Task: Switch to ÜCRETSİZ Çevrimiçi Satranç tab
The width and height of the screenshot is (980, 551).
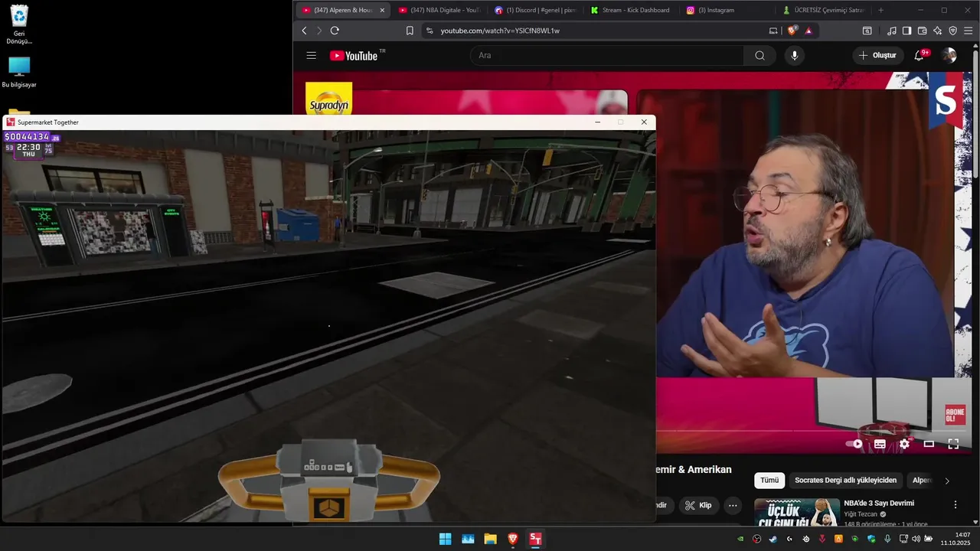Action: point(823,10)
